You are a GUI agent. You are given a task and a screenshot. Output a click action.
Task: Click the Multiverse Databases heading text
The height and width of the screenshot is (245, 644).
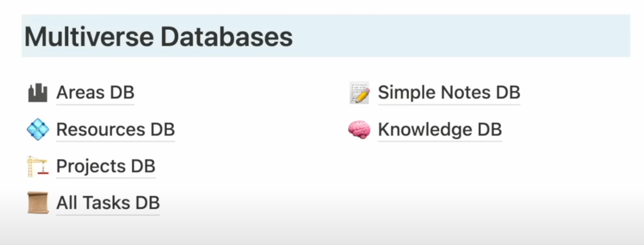pos(159,36)
